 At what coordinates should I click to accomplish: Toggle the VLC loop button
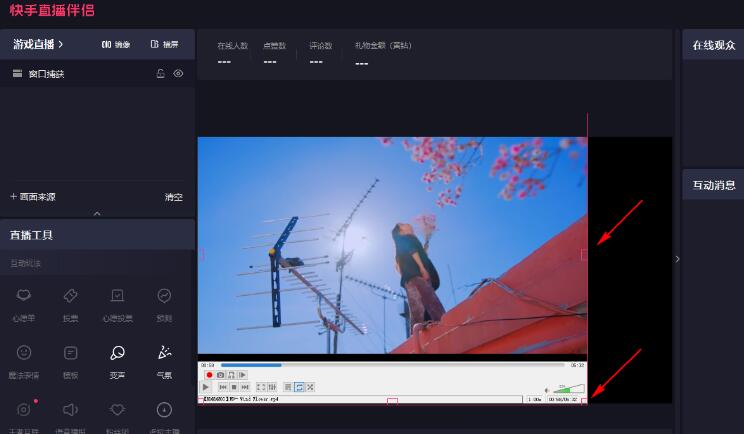coord(299,388)
